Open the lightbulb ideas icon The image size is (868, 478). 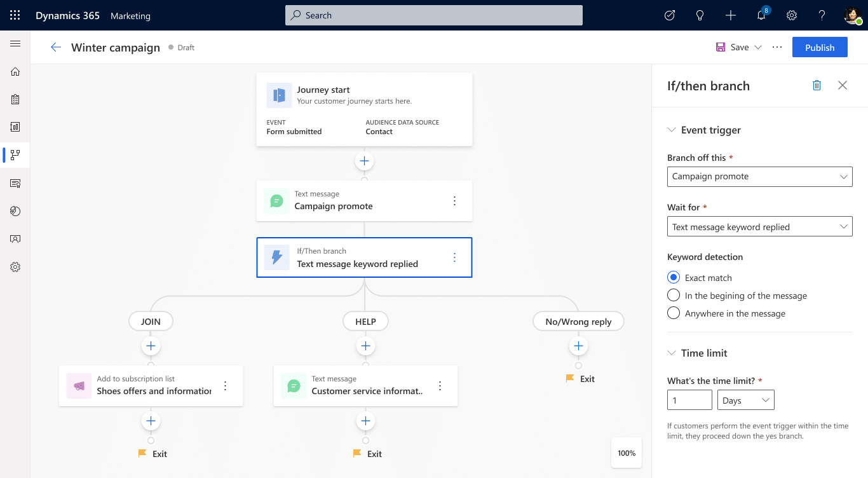pos(700,16)
